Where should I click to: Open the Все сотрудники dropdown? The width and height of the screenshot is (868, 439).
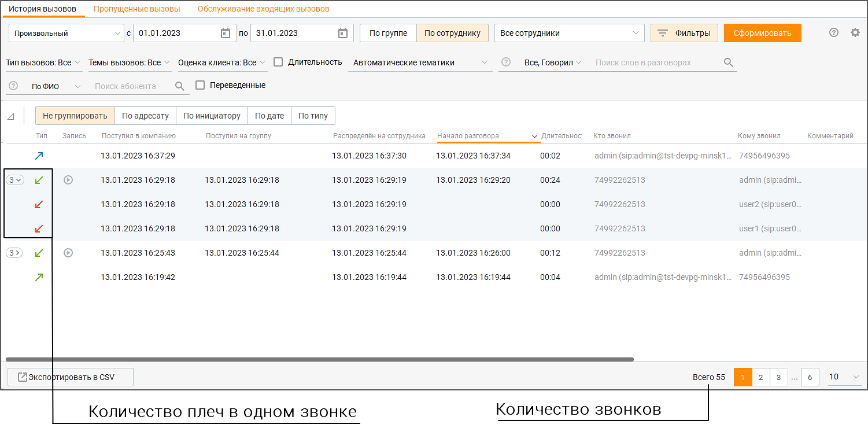[570, 33]
